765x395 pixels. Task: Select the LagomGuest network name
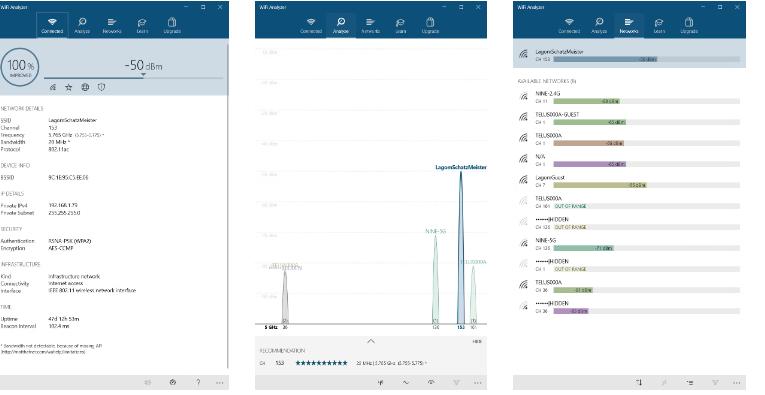[550, 178]
